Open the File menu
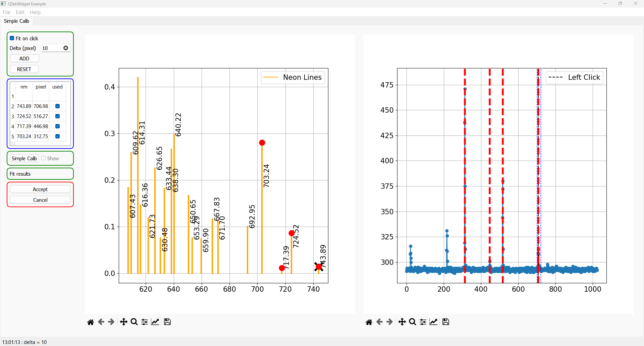The width and height of the screenshot is (644, 346). coord(6,12)
